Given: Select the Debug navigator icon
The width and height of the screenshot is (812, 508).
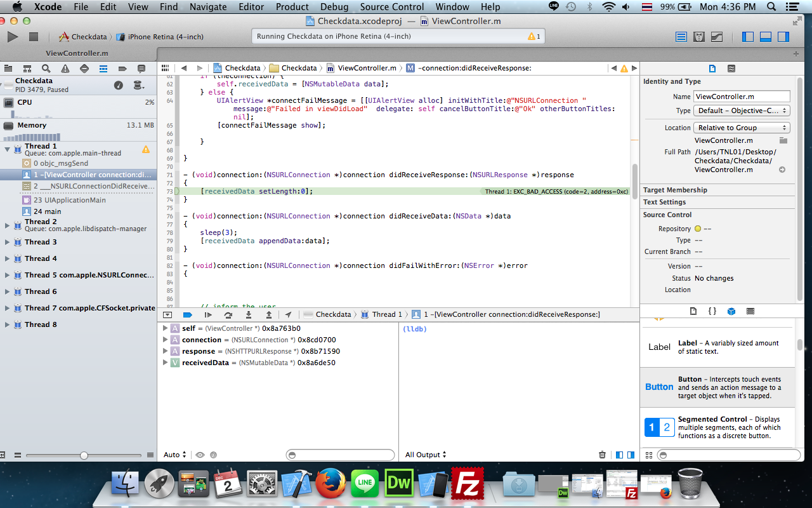Looking at the screenshot, I should point(103,69).
